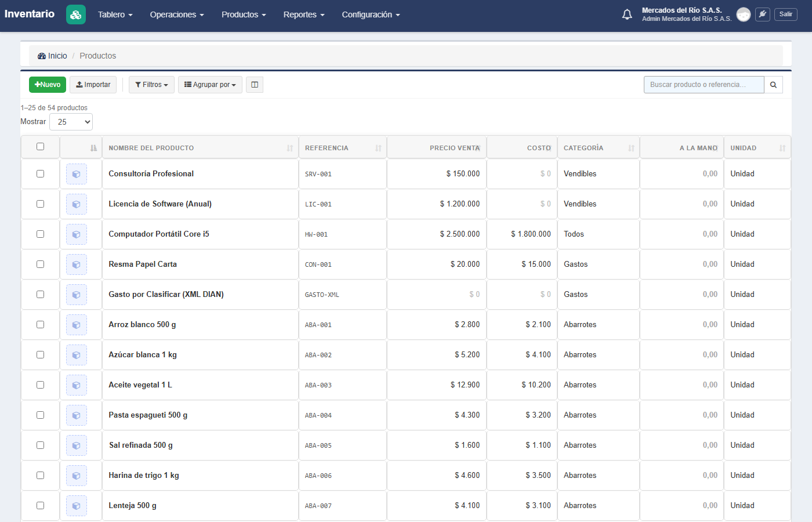The width and height of the screenshot is (812, 522).
Task: Click product image icon for Aceite vegetal 1 L
Action: tap(77, 385)
